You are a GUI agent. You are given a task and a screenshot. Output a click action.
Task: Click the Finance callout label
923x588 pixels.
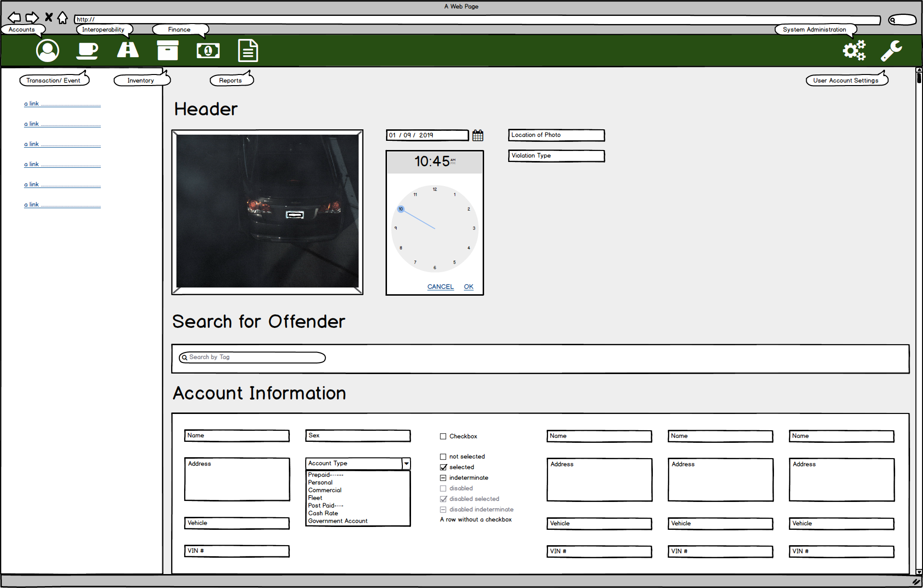pos(179,29)
